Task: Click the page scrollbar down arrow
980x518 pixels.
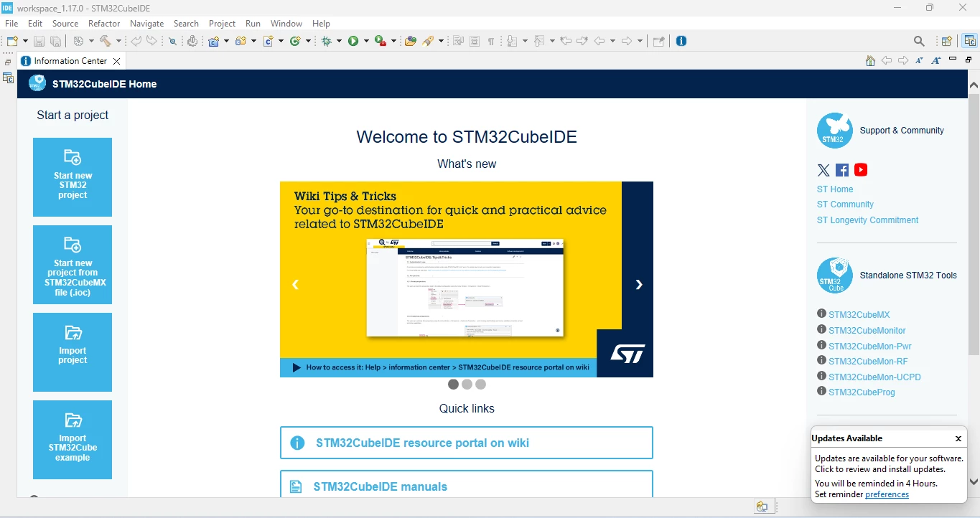Action: pyautogui.click(x=974, y=482)
